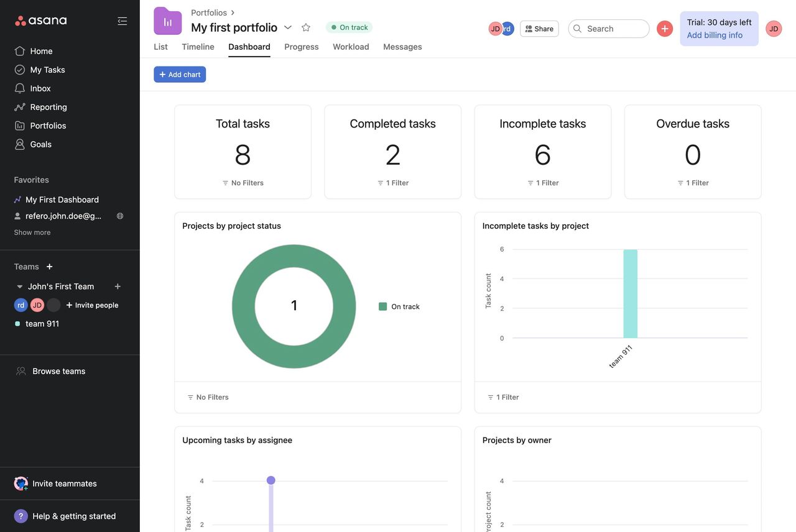Click the Add billing info link

(715, 35)
